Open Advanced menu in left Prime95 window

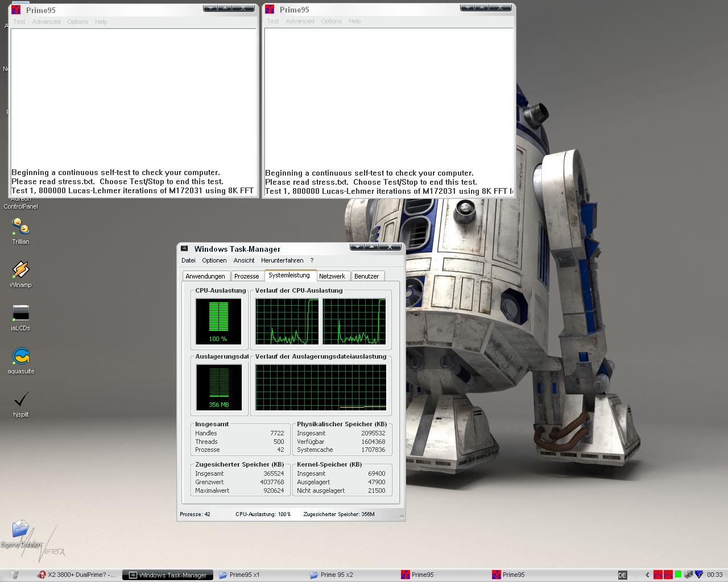tap(46, 22)
